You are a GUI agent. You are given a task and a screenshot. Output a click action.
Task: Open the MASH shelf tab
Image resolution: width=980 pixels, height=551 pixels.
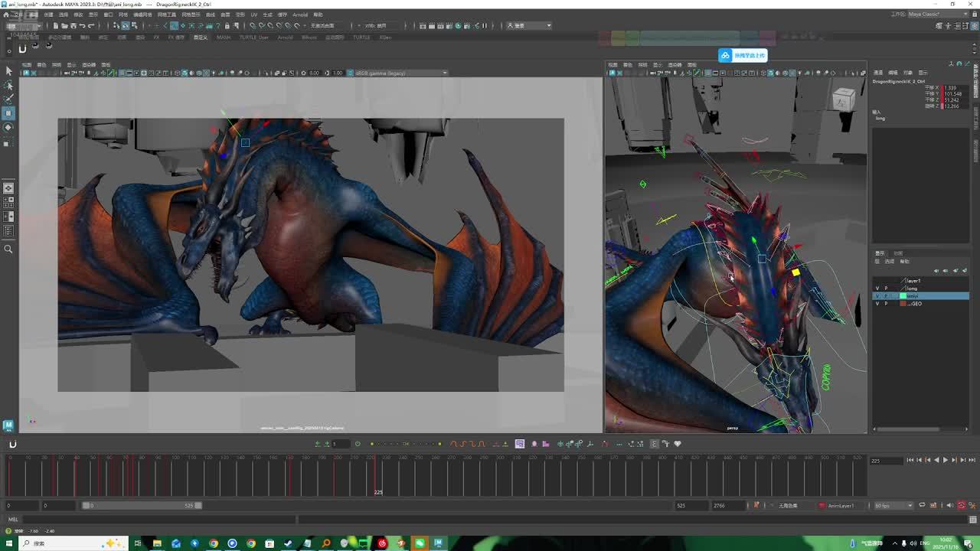pyautogui.click(x=224, y=37)
